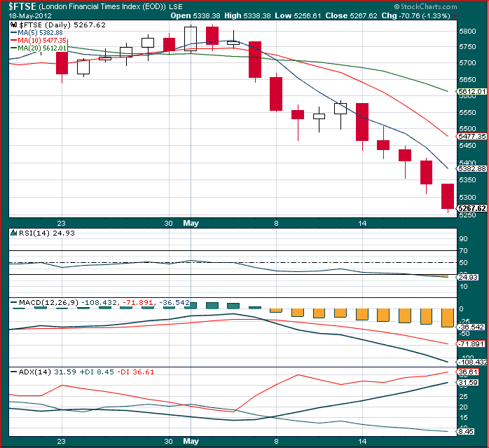Click the 23 date label under the price chart
The height and width of the screenshot is (448, 489).
tap(62, 224)
